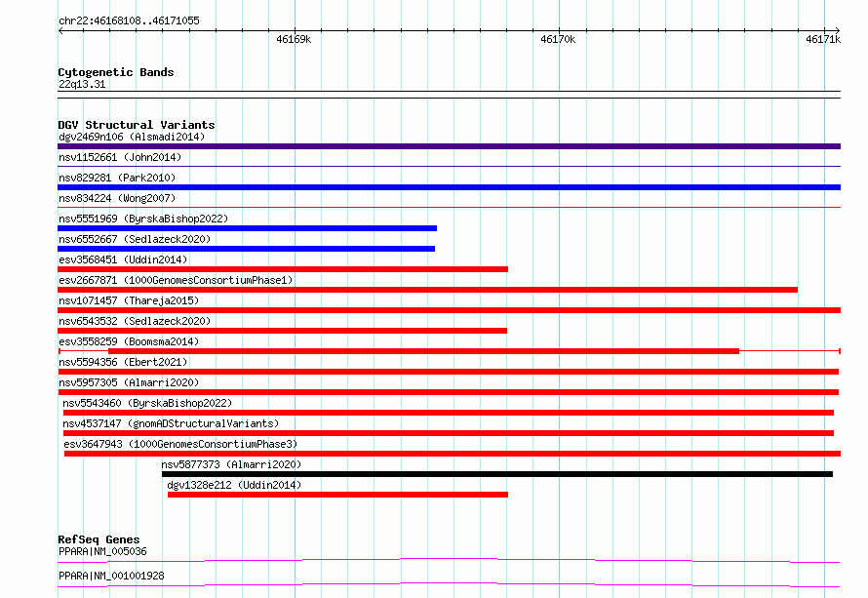This screenshot has height=598, width=868.
Task: Click the dgv2469n106 (Alsmadi2014) variant bar
Action: pyautogui.click(x=449, y=146)
